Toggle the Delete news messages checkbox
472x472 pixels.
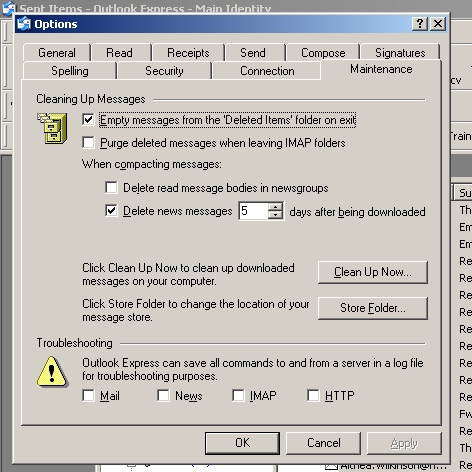111,210
